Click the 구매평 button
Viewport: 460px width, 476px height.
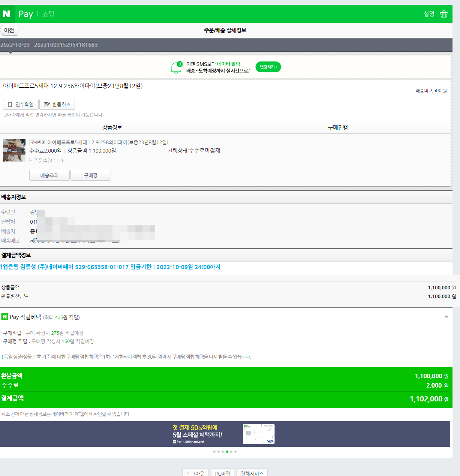91,175
